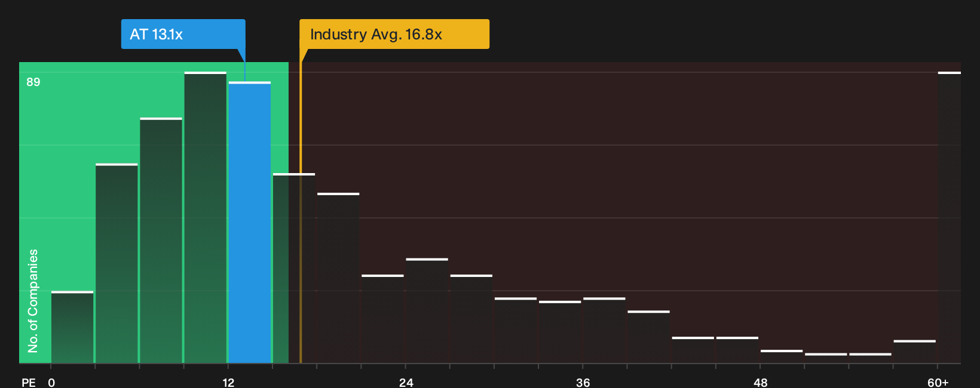Click the yellow Industry Avg. 16.8x label
This screenshot has width=980, height=388.
394,34
